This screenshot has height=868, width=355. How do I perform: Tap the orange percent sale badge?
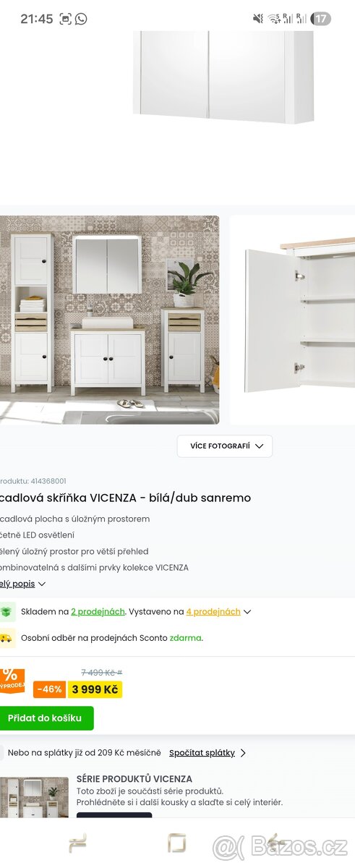[12, 679]
